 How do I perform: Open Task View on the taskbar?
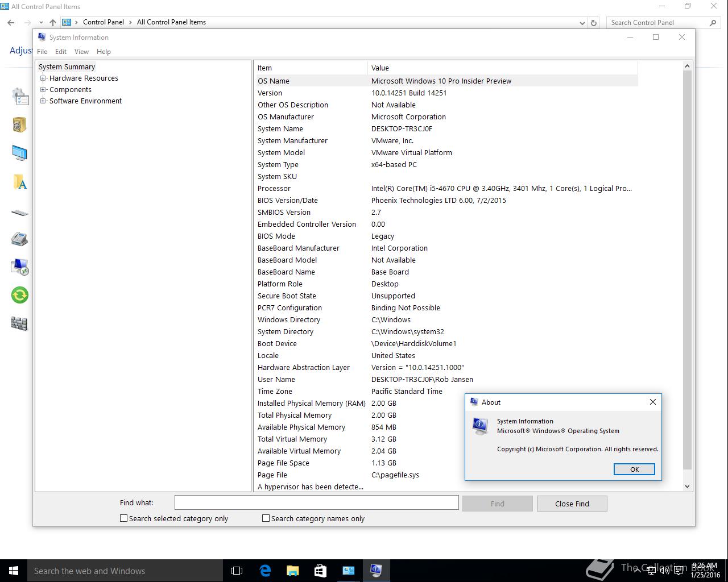pos(237,571)
